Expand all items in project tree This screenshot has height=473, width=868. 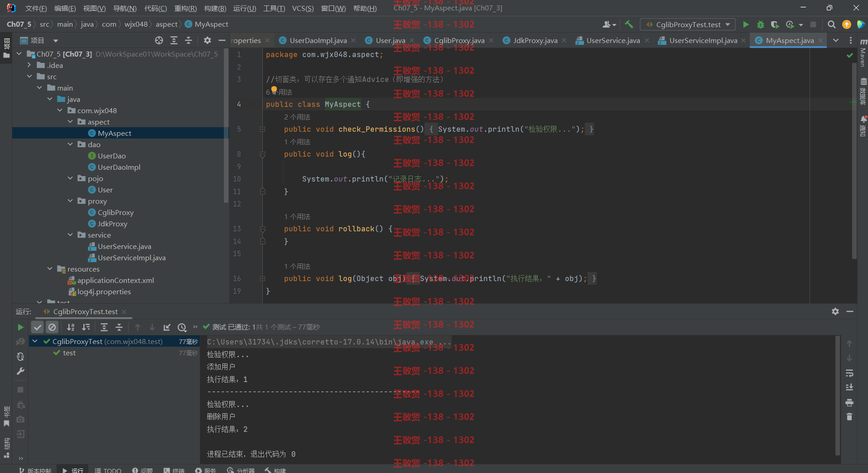[174, 40]
